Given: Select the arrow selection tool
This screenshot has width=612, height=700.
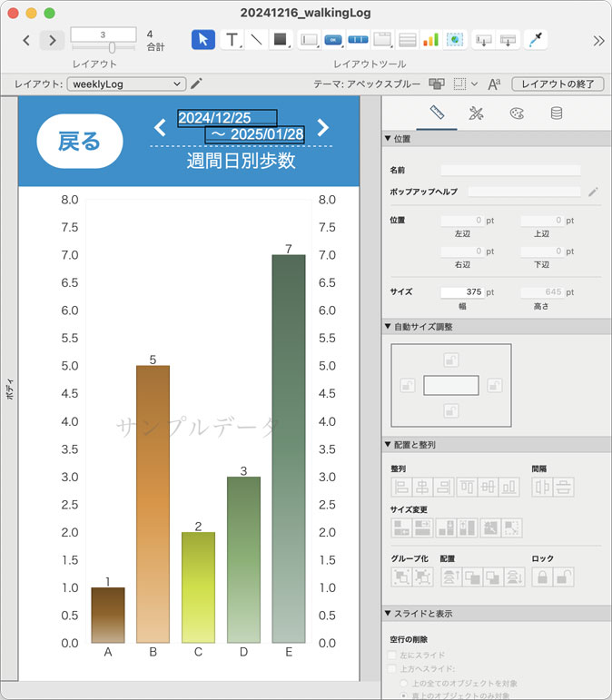Looking at the screenshot, I should coord(203,40).
